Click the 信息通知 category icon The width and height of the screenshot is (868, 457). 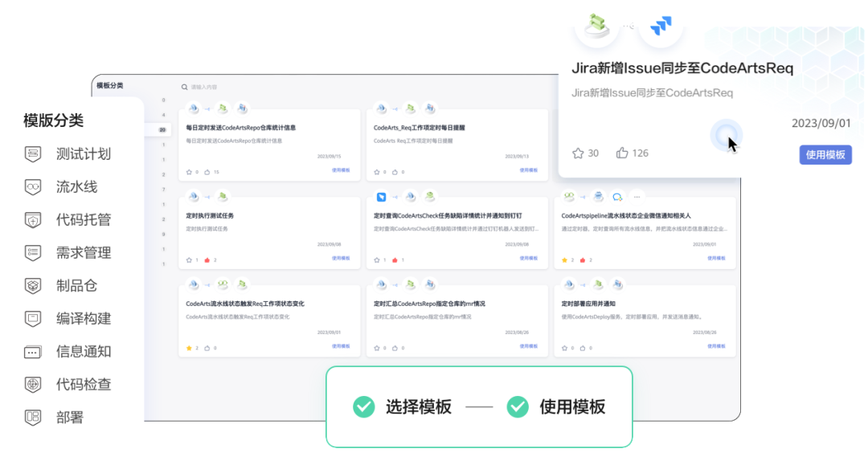click(x=33, y=352)
